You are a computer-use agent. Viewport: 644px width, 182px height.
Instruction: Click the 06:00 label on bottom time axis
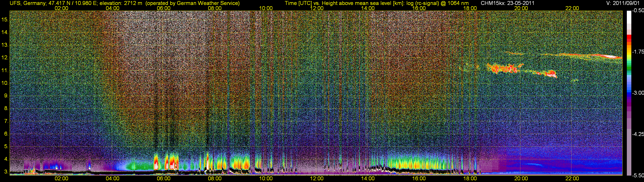point(164,179)
